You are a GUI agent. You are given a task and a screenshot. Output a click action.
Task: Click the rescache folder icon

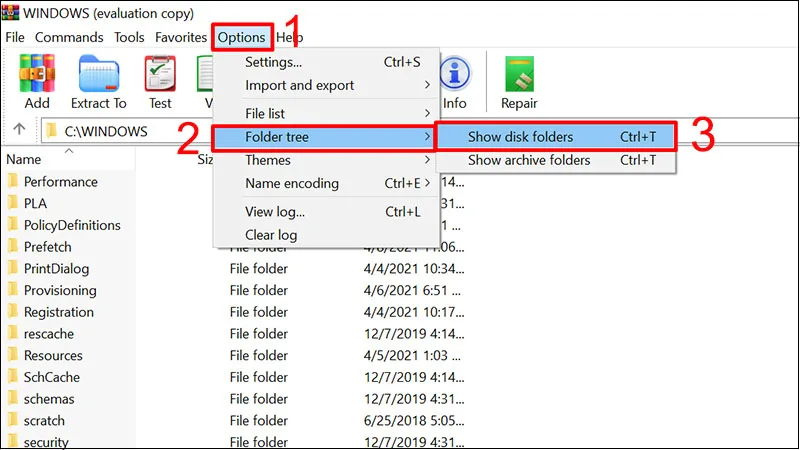click(x=13, y=333)
